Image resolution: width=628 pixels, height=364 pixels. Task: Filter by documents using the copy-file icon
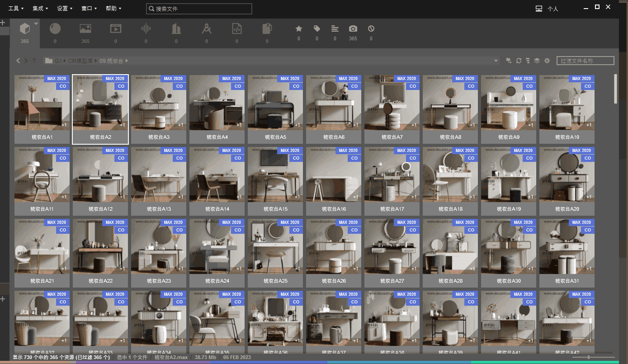[x=267, y=29]
